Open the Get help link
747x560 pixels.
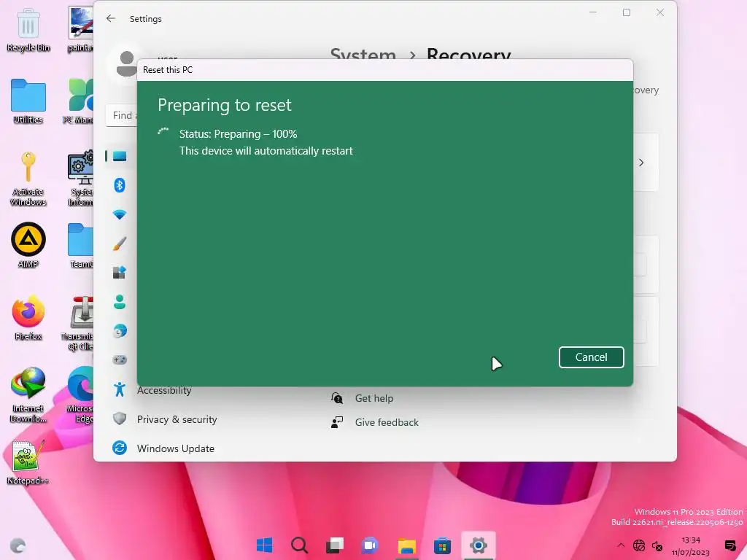coord(374,398)
